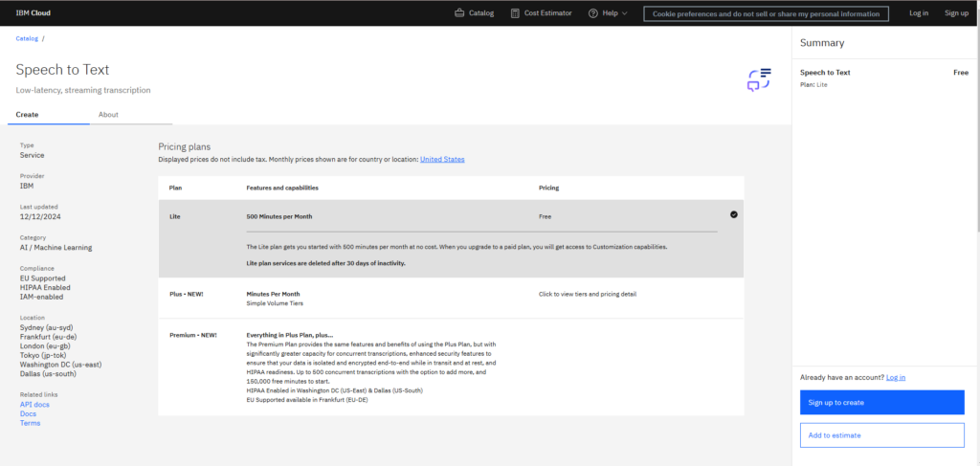Screen dimensions: 980x466
Task: Open Docs related link
Action: click(x=28, y=414)
